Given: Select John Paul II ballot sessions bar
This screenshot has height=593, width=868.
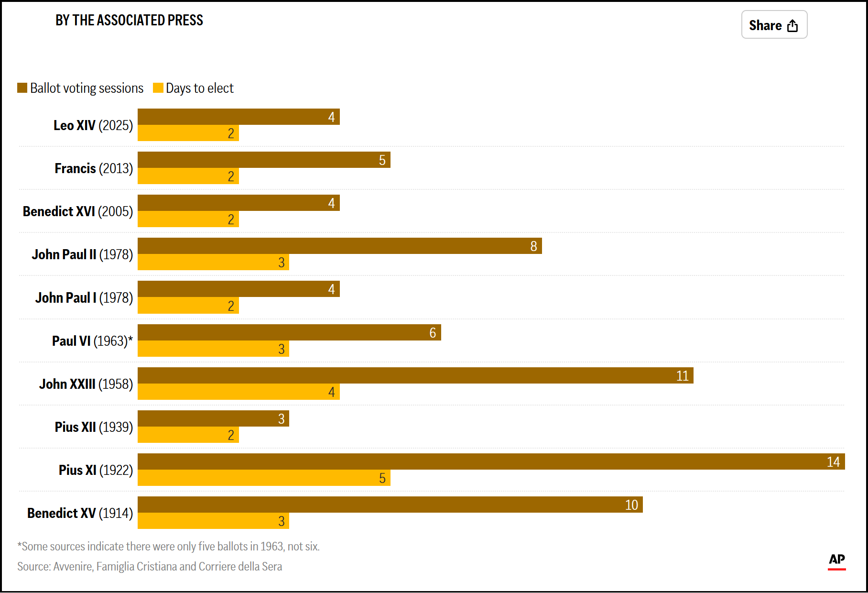Looking at the screenshot, I should (339, 246).
